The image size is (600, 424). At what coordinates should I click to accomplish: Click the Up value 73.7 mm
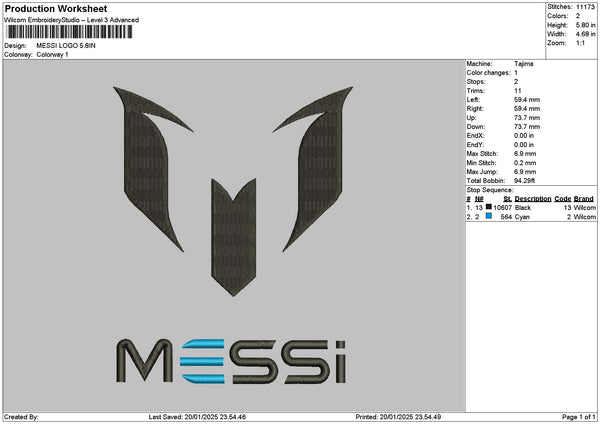pos(527,118)
